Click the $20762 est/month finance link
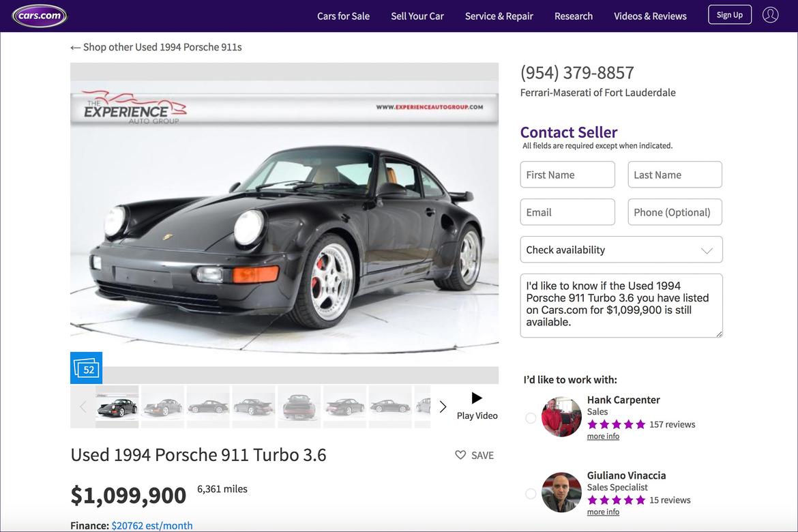 tap(152, 525)
